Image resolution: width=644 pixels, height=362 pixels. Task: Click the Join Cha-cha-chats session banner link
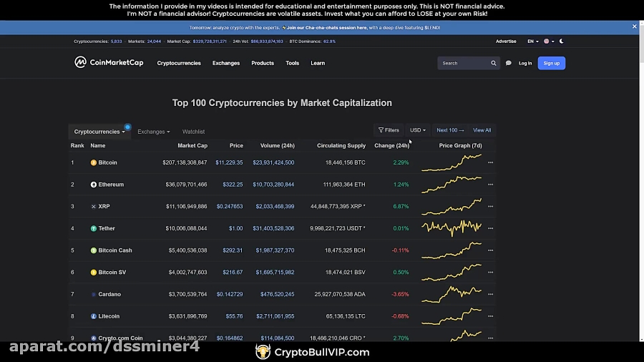[x=326, y=27]
